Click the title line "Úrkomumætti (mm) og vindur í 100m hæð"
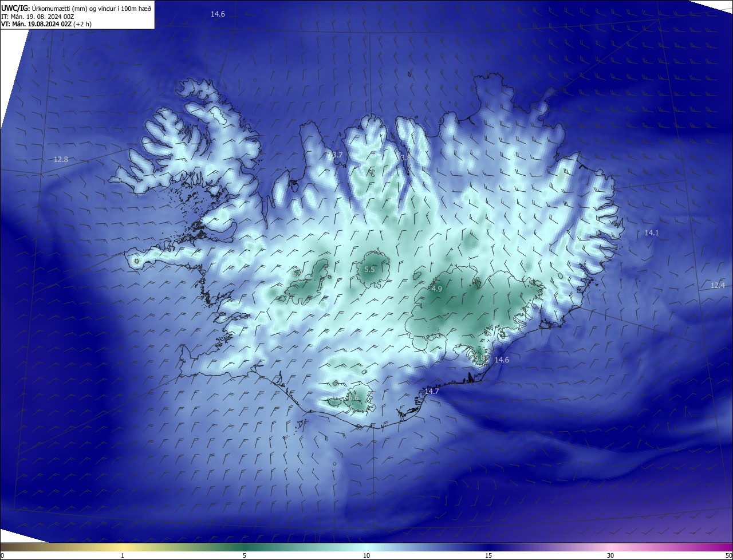This screenshot has height=560, width=733. (x=91, y=8)
